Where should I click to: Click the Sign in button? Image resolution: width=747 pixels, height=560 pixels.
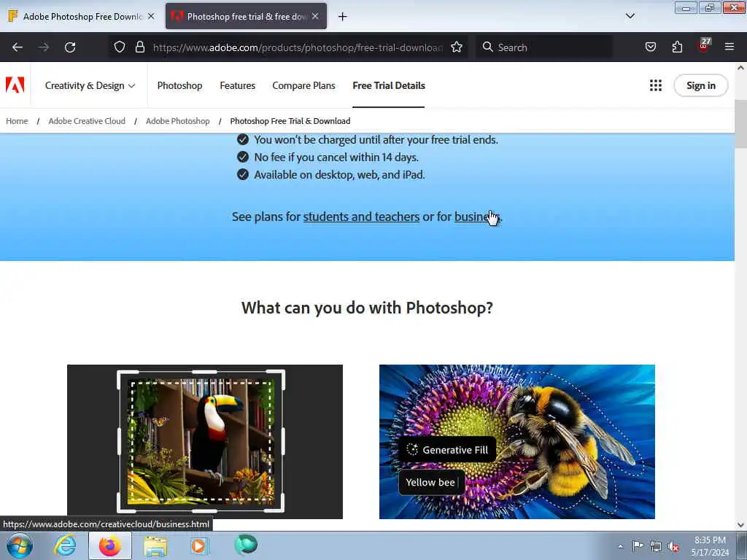(701, 86)
